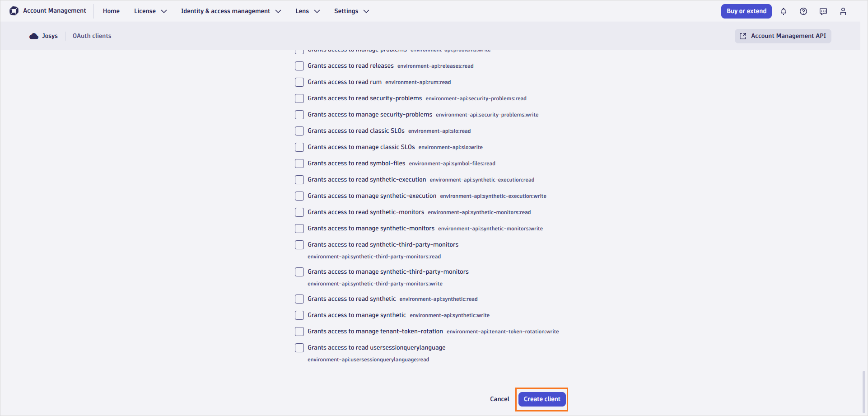Click the cloud icon beside Josys
868x416 pixels.
(x=34, y=36)
